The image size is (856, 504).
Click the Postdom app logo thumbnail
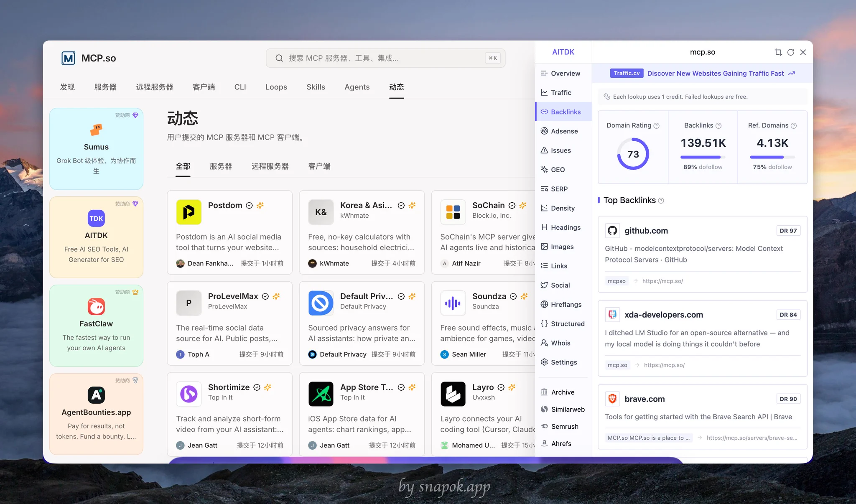pos(189,212)
